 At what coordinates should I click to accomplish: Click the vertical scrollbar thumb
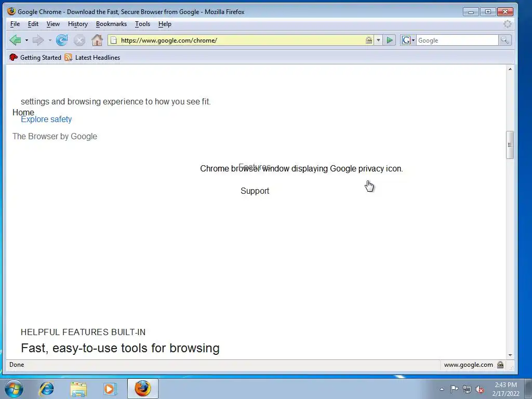point(510,145)
